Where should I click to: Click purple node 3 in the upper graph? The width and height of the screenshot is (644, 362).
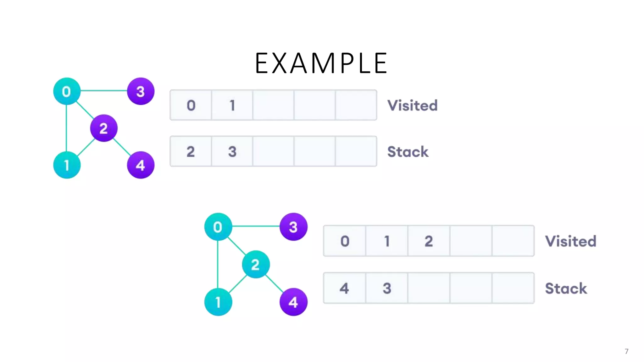(x=141, y=91)
